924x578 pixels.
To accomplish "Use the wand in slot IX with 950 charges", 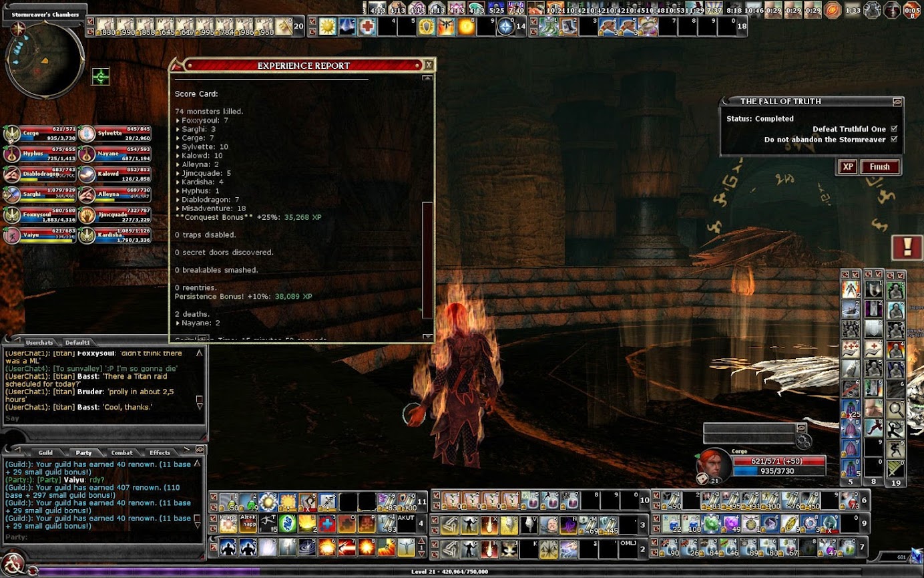I will pyautogui.click(x=264, y=27).
